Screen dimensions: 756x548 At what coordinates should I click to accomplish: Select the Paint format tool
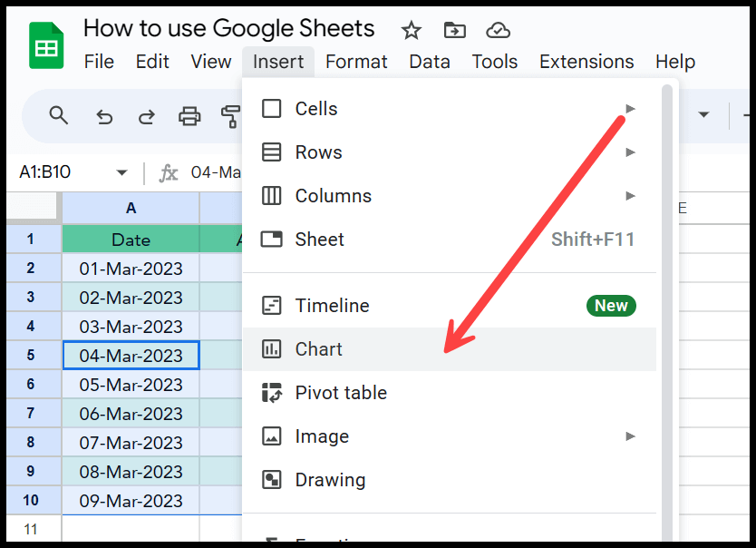(x=231, y=117)
